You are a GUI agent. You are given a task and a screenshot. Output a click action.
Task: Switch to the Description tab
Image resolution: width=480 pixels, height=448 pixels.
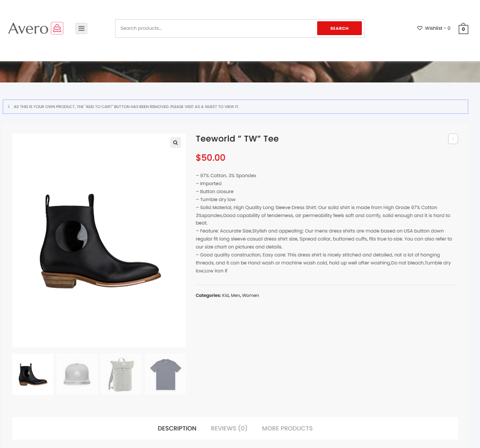pos(177,428)
